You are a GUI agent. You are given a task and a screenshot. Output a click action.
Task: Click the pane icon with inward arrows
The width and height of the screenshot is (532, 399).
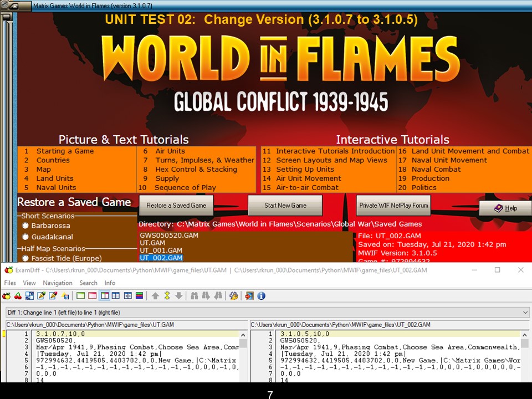(127, 296)
